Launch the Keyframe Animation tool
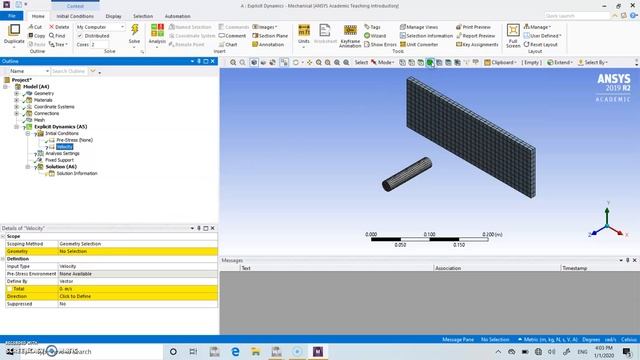640x360 pixels. [x=350, y=36]
